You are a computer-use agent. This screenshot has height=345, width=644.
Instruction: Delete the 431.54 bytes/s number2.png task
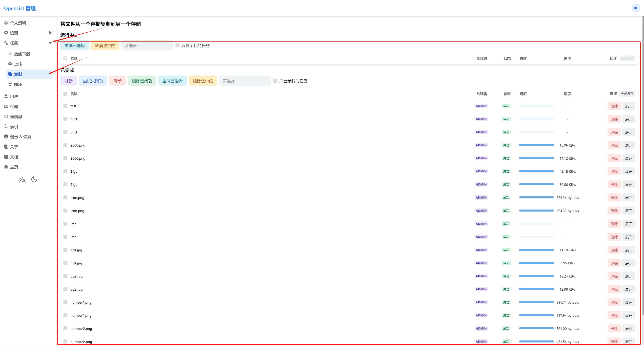tap(614, 341)
